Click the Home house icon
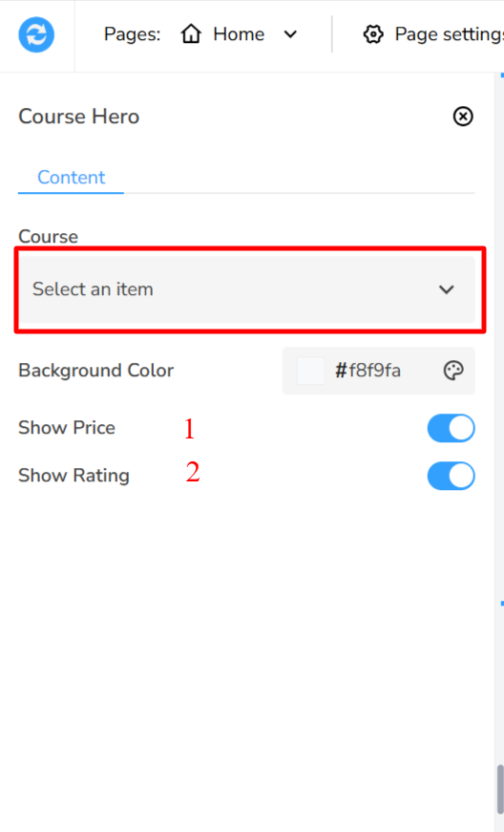 (191, 34)
